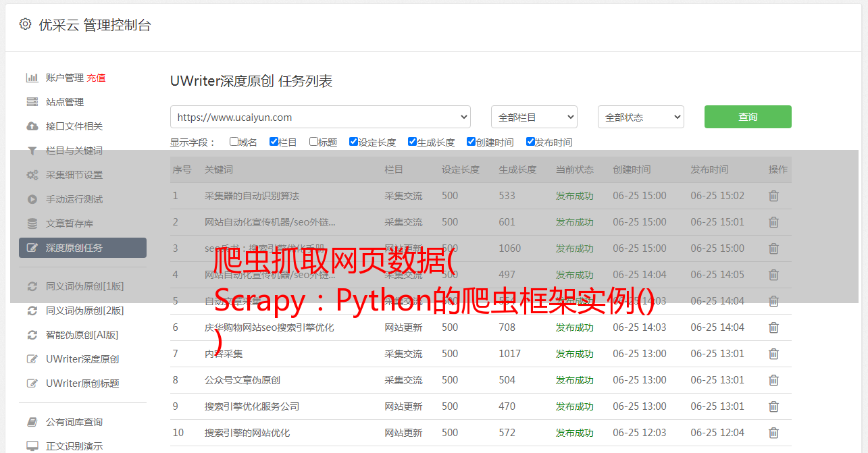Toggle the 标题 field checkbox
Screen dimensions: 868x453
[x=313, y=142]
